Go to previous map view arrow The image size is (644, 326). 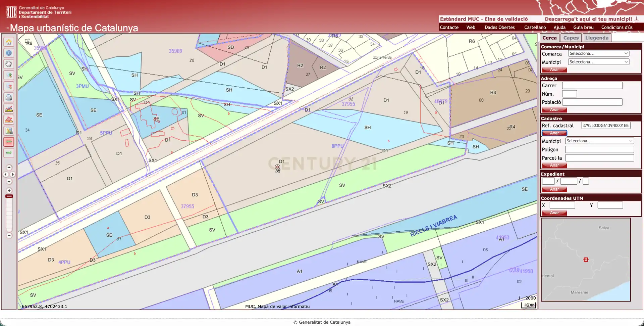pos(9,142)
